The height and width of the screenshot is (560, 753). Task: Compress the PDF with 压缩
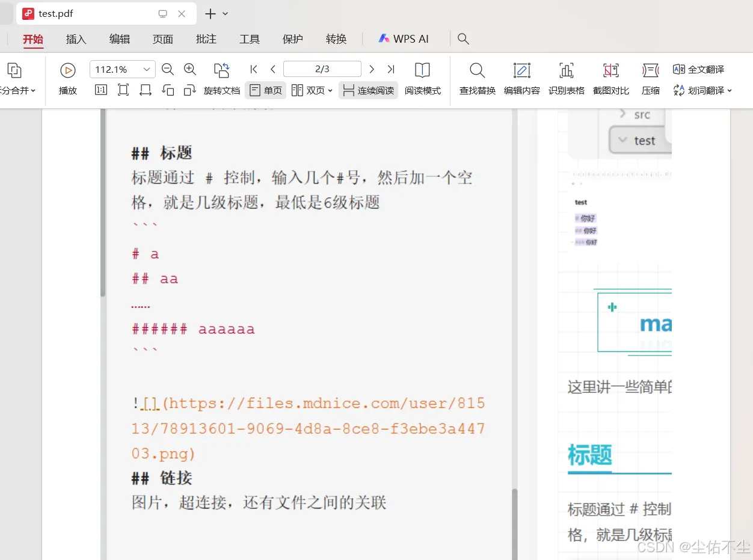click(651, 78)
